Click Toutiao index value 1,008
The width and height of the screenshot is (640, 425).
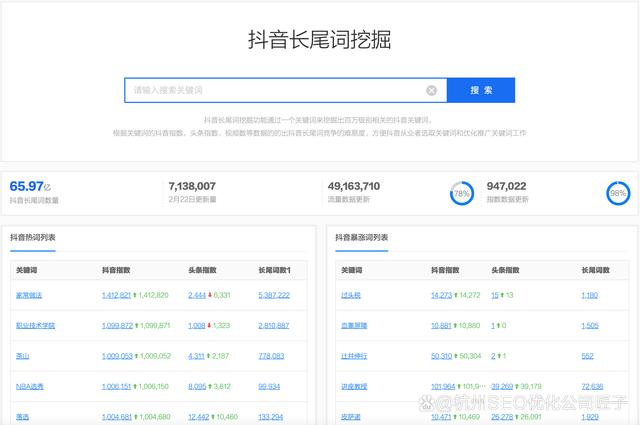click(196, 325)
